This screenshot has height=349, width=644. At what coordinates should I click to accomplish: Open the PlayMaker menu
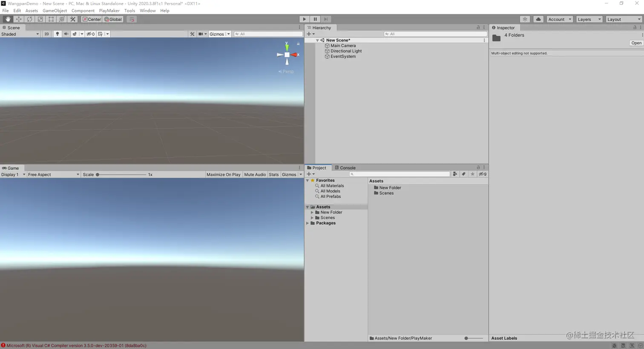[x=109, y=11]
